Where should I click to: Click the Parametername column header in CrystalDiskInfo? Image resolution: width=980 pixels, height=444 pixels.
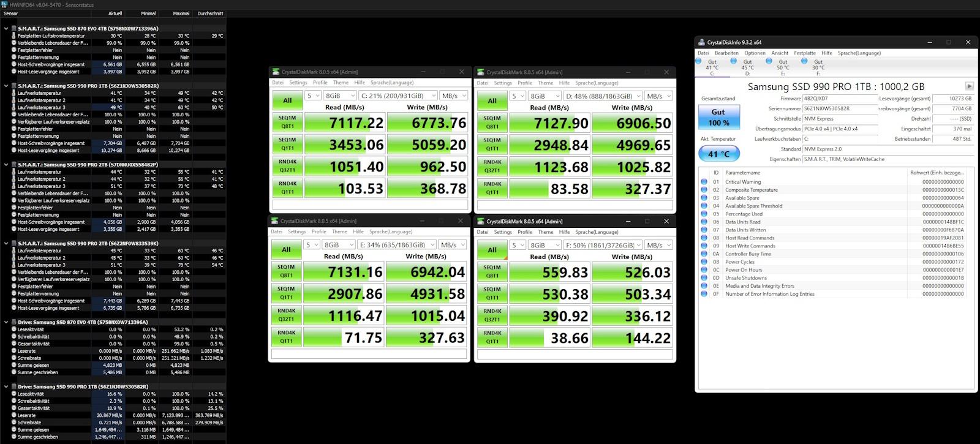pos(815,173)
